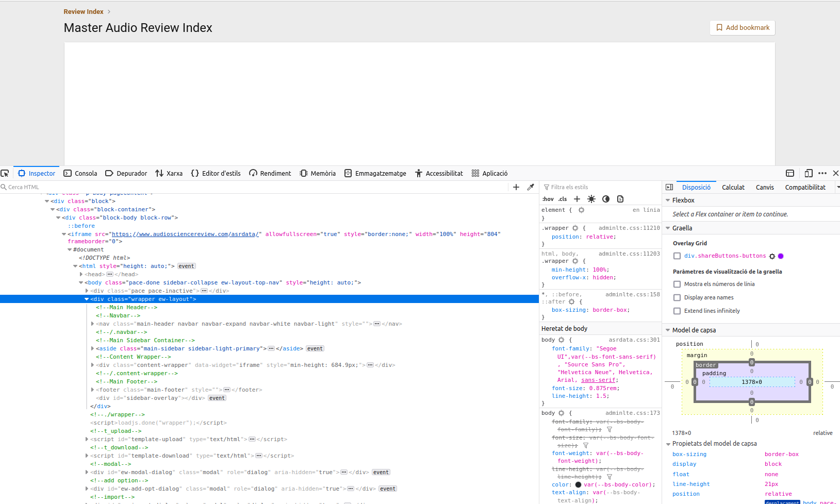This screenshot has width=840, height=504.
Task: Click the add new node plus icon
Action: [x=516, y=187]
